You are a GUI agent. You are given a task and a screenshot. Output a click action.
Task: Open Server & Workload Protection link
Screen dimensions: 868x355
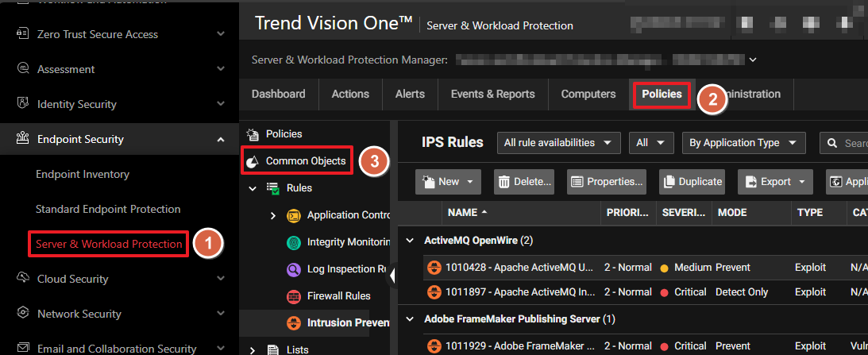(x=109, y=244)
